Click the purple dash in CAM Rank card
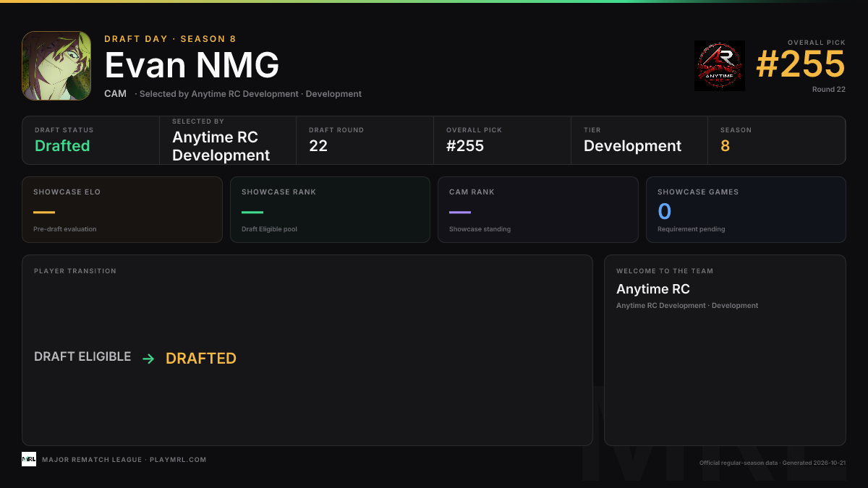868x488 pixels. point(460,213)
